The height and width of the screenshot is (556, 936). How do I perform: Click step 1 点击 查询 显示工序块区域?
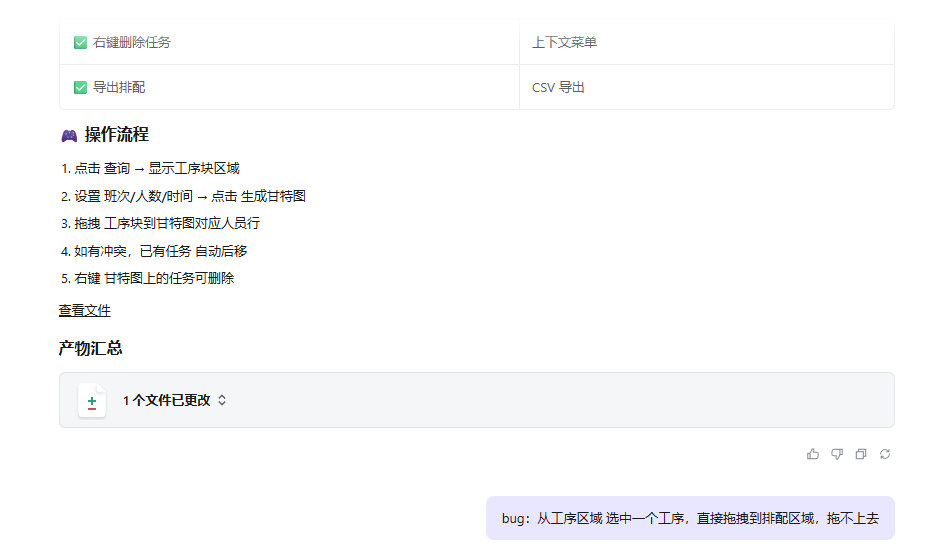pos(150,168)
